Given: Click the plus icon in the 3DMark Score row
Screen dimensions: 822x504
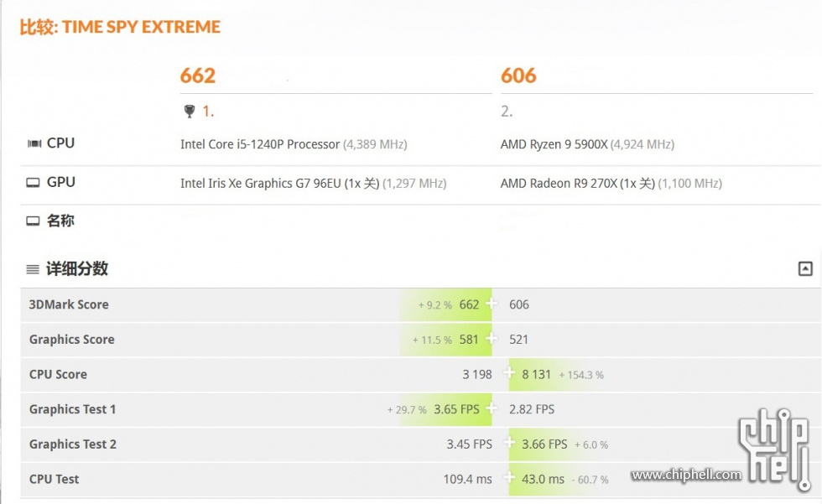Looking at the screenshot, I should click(492, 303).
